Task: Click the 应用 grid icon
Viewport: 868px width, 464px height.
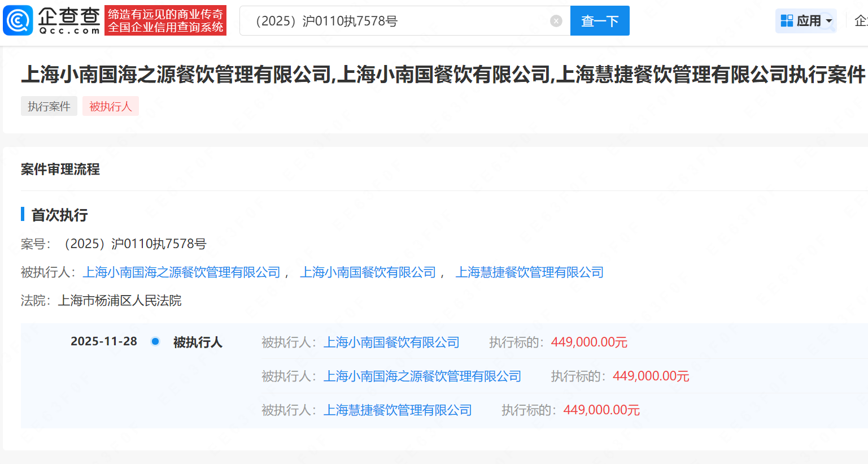Action: point(787,21)
